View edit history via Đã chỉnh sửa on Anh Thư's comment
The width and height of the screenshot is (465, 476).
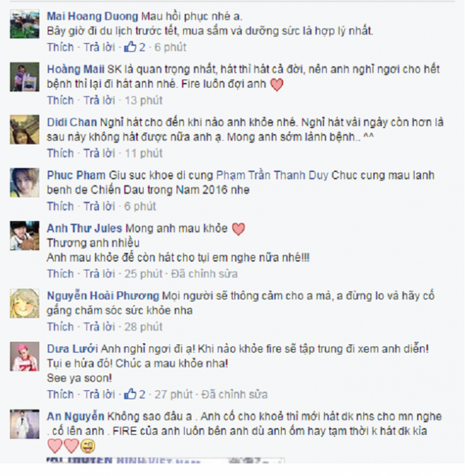(204, 274)
